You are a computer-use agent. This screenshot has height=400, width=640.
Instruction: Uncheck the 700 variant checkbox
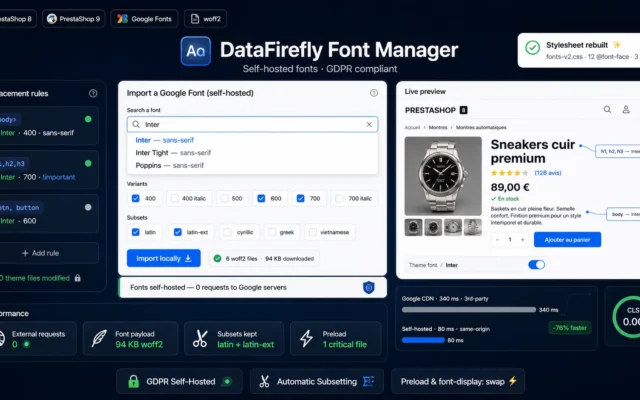coord(300,198)
